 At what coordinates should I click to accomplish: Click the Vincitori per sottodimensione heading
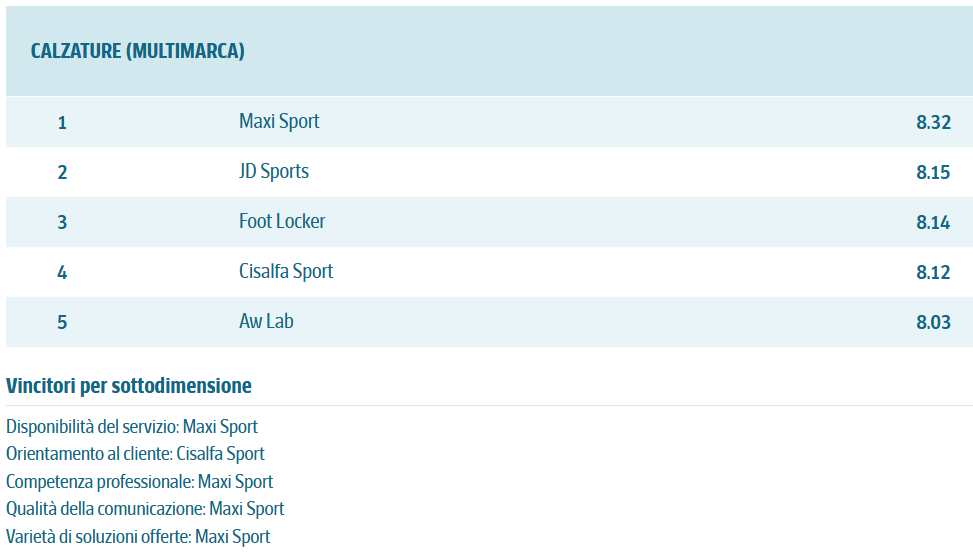pyautogui.click(x=129, y=386)
